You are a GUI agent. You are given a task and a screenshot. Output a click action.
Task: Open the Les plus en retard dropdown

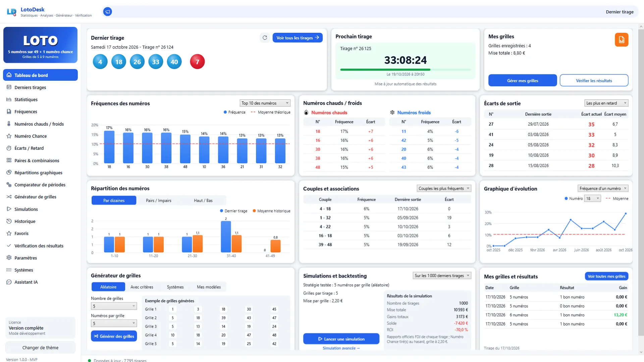click(606, 103)
